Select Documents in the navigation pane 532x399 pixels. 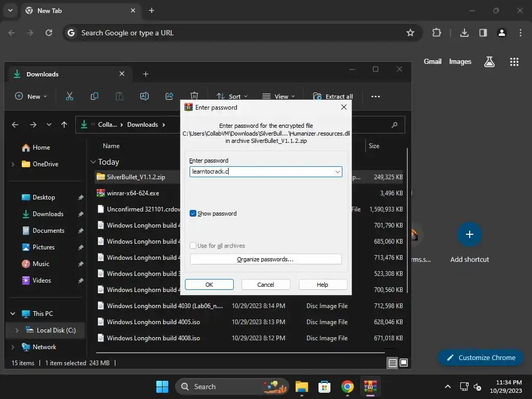pyautogui.click(x=48, y=231)
